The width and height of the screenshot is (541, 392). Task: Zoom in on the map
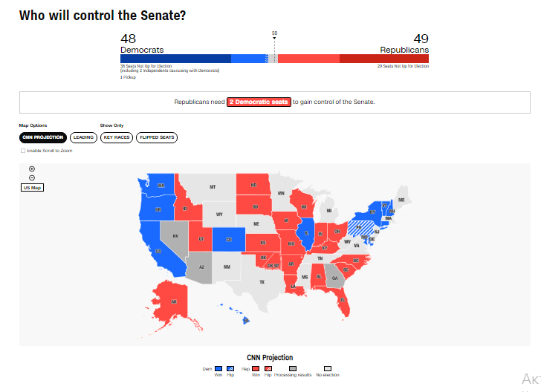32,169
